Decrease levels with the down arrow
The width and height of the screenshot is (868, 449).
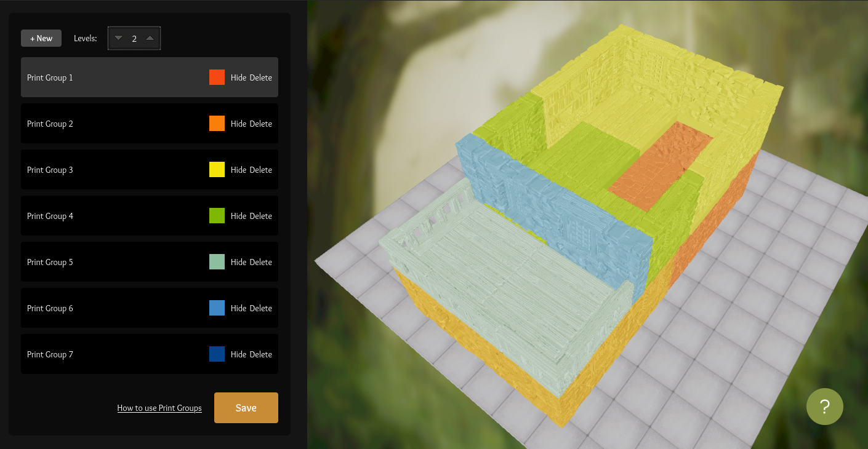(119, 38)
